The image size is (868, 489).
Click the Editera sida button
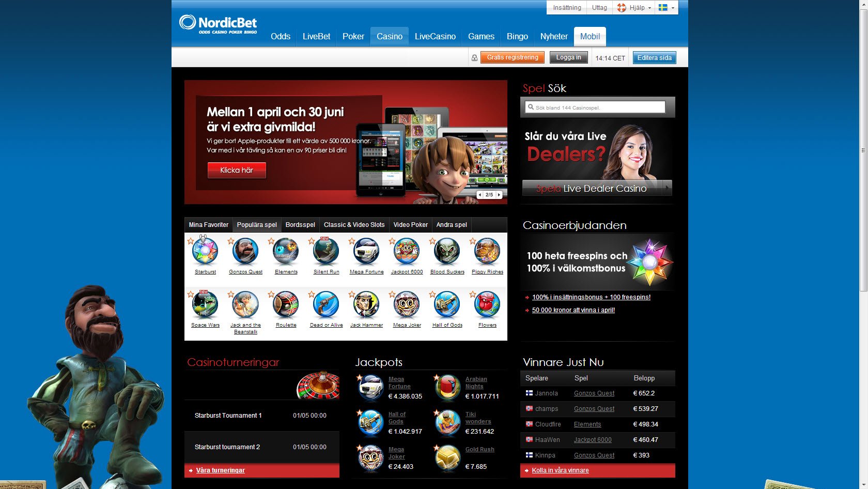click(x=655, y=57)
